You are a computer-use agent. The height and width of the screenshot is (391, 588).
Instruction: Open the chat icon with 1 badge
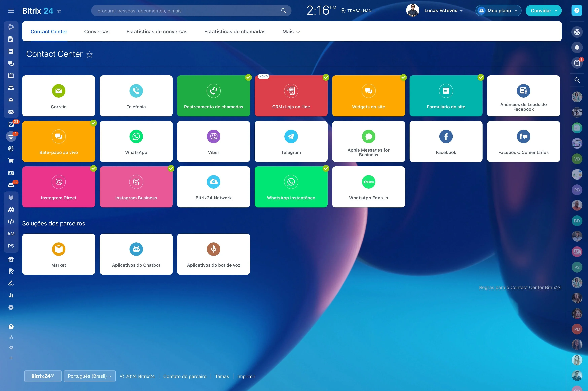point(577,63)
